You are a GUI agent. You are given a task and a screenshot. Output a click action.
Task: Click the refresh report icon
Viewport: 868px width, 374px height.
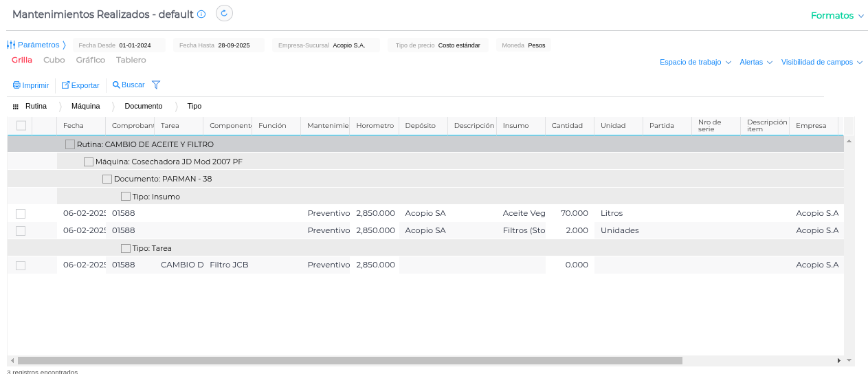coord(224,13)
